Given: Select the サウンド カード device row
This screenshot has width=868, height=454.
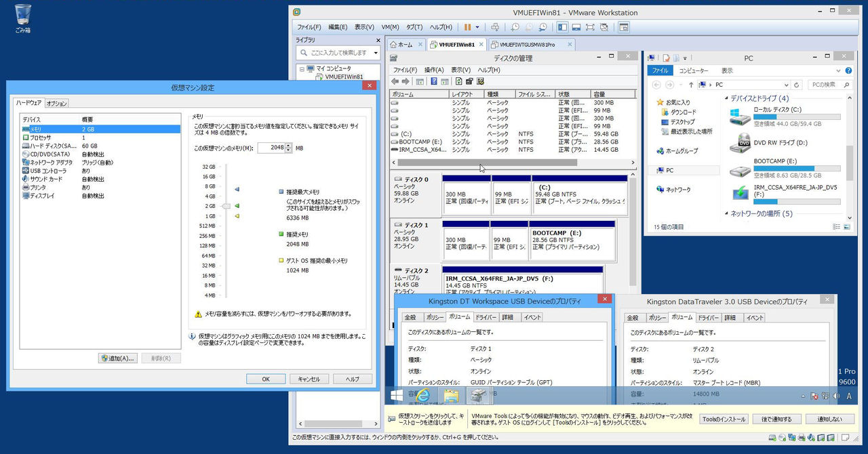Looking at the screenshot, I should [x=101, y=179].
